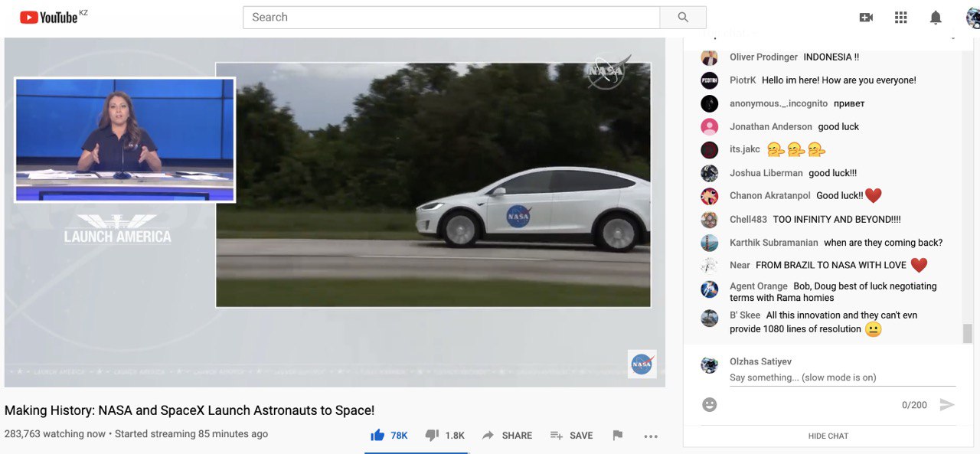Click the search magnifier button

point(683,17)
